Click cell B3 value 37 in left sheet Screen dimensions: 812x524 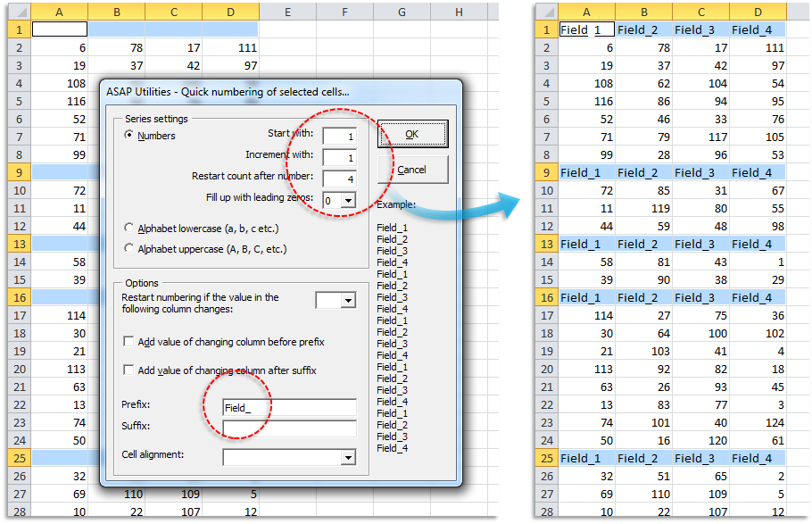click(117, 65)
